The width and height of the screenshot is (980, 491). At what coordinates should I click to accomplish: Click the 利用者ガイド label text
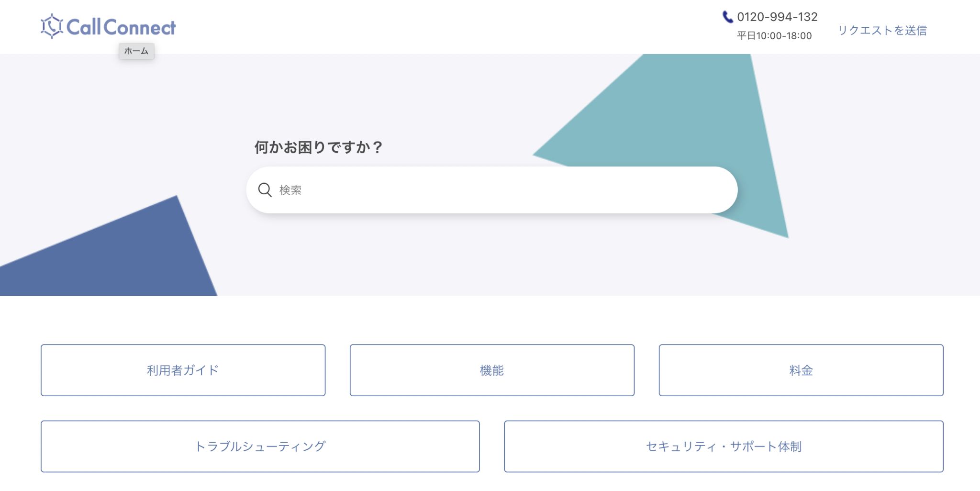183,370
